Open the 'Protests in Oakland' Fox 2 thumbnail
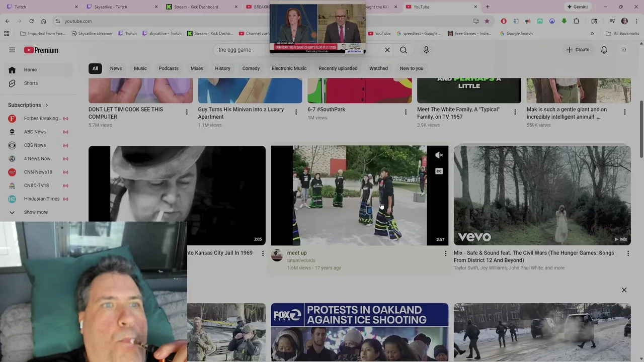Viewport: 644px width, 362px height. (x=359, y=332)
